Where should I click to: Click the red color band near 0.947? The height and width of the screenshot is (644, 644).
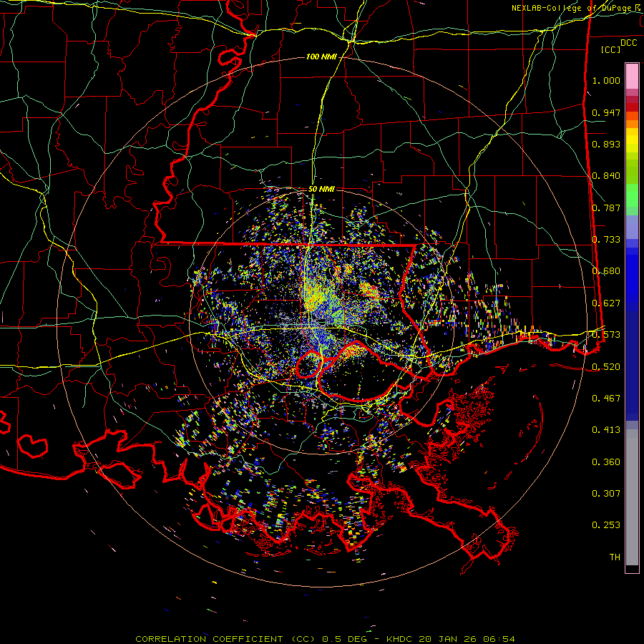tap(632, 107)
